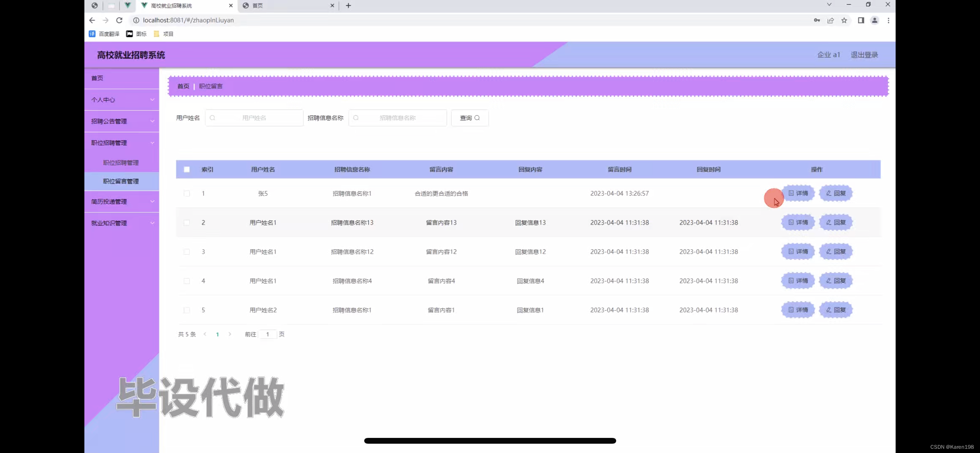
Task: Bookmark page with star icon
Action: click(844, 20)
